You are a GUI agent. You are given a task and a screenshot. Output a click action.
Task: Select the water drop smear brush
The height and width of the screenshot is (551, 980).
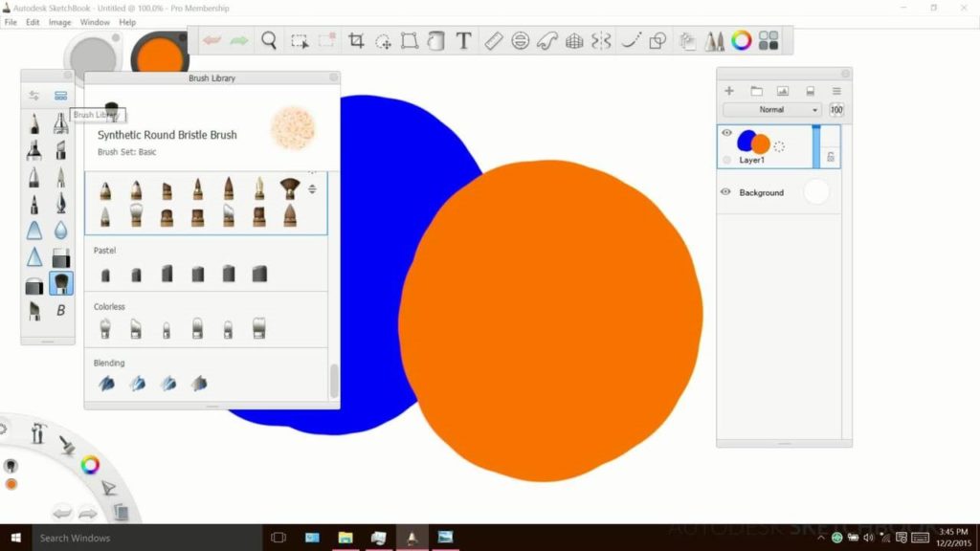pos(60,230)
